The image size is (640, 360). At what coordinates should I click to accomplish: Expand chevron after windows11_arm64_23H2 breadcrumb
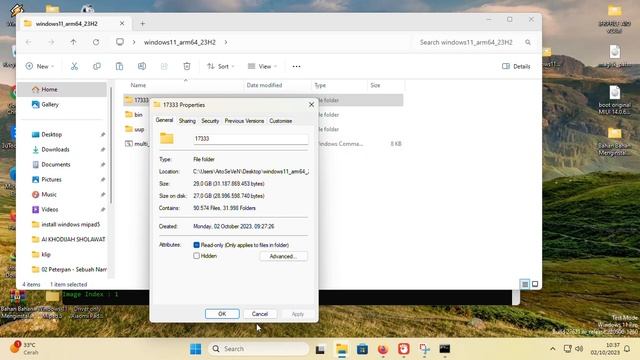pyautogui.click(x=226, y=42)
